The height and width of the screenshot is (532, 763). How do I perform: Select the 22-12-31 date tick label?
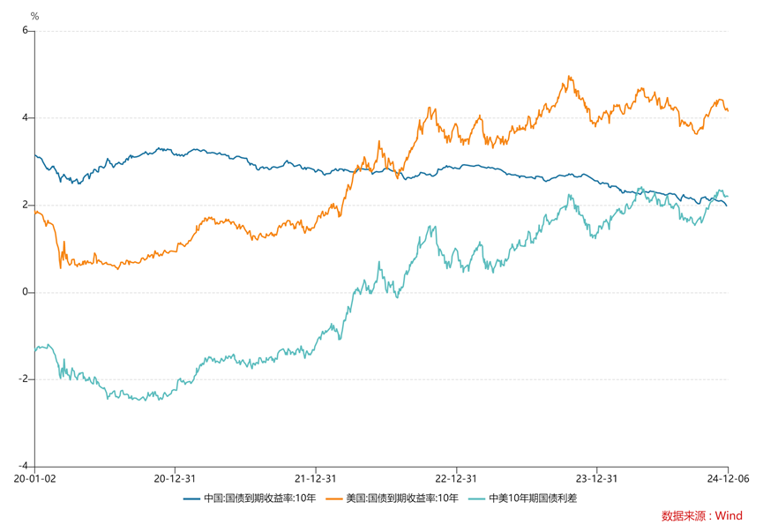coord(456,478)
